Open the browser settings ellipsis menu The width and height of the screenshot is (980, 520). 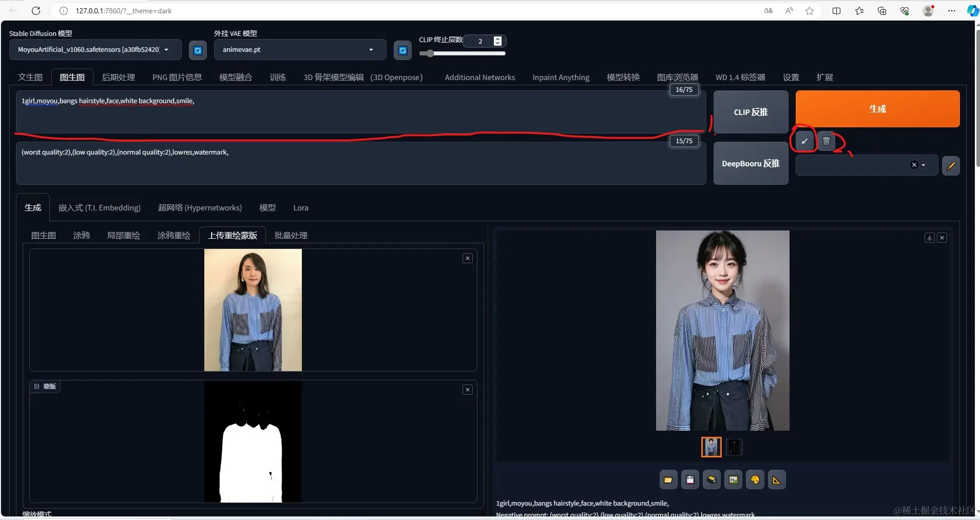(951, 11)
